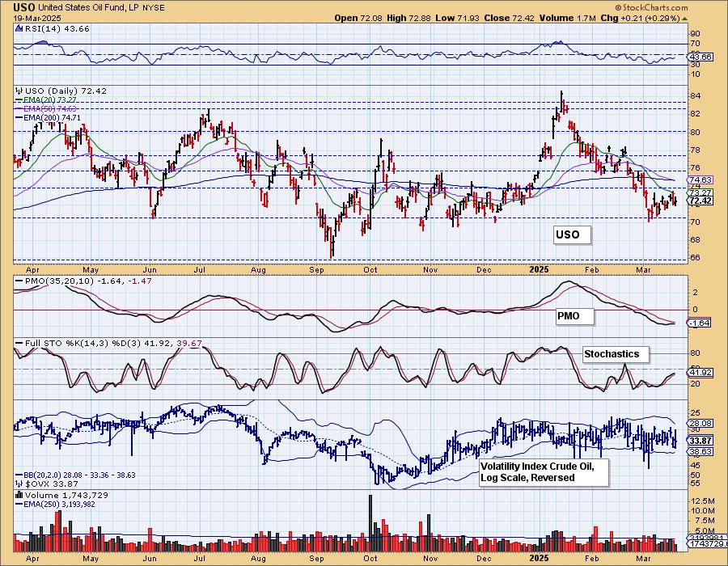Click the green EMA(20) legend line
The width and height of the screenshot is (728, 566).
coord(19,99)
